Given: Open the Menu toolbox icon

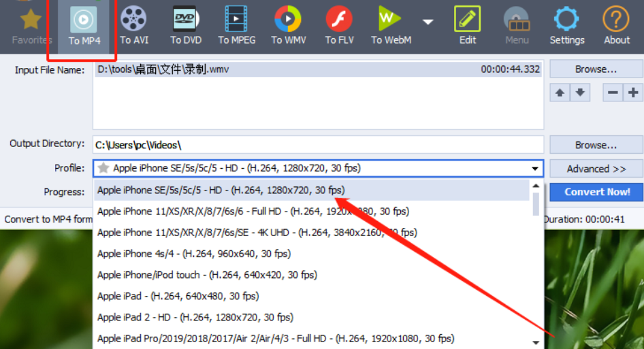Looking at the screenshot, I should coord(517,19).
